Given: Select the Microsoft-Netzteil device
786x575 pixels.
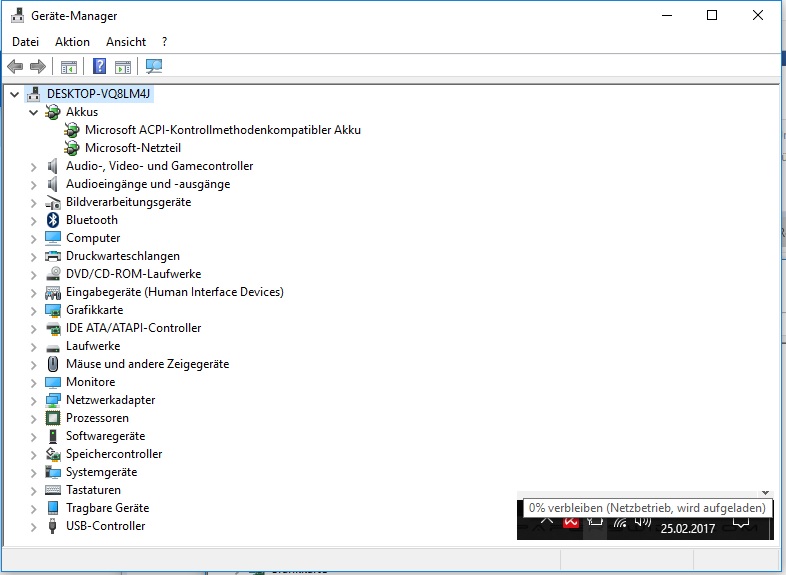Looking at the screenshot, I should [133, 148].
